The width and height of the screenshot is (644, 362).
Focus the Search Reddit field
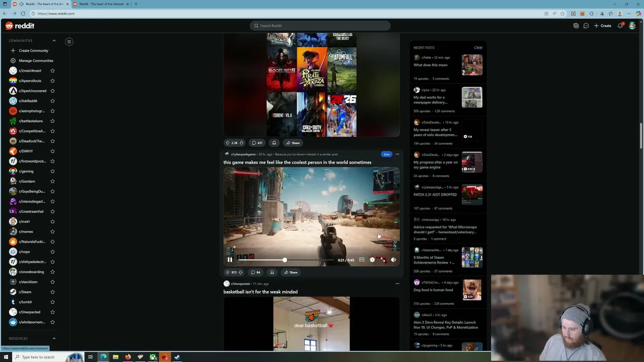coord(320,26)
